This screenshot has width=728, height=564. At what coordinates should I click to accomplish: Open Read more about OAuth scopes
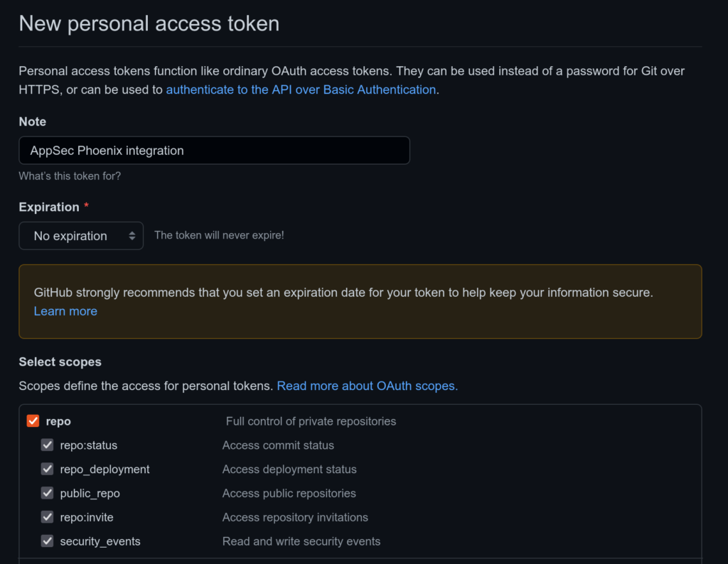(x=368, y=386)
